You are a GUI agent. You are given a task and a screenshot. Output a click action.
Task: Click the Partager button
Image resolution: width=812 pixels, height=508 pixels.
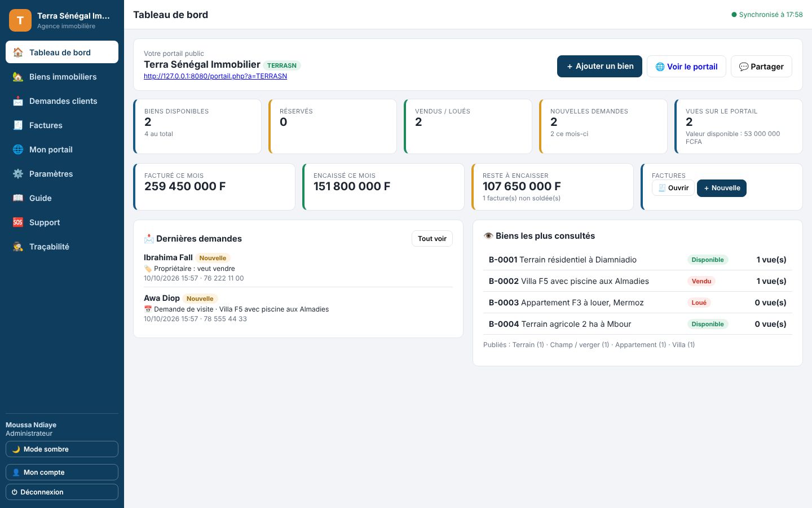pyautogui.click(x=761, y=66)
